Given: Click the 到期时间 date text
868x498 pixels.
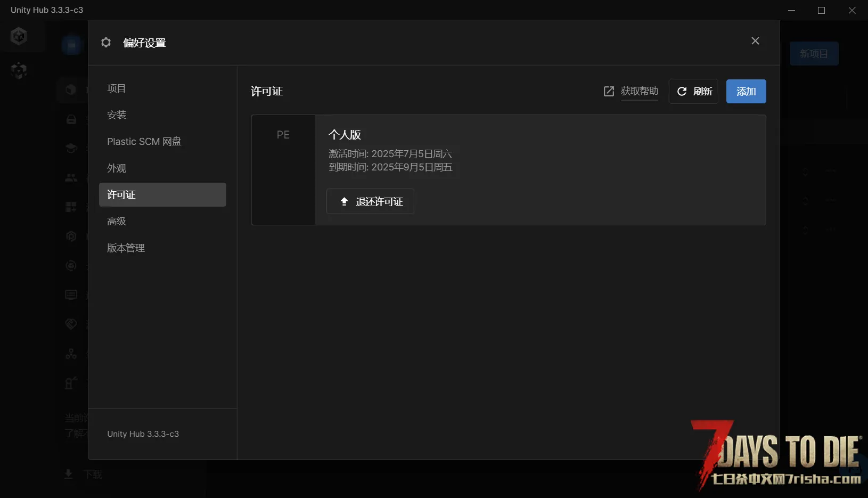Looking at the screenshot, I should (390, 167).
